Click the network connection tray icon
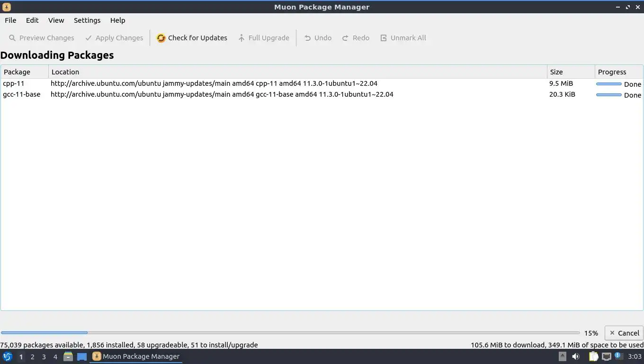 [606, 356]
